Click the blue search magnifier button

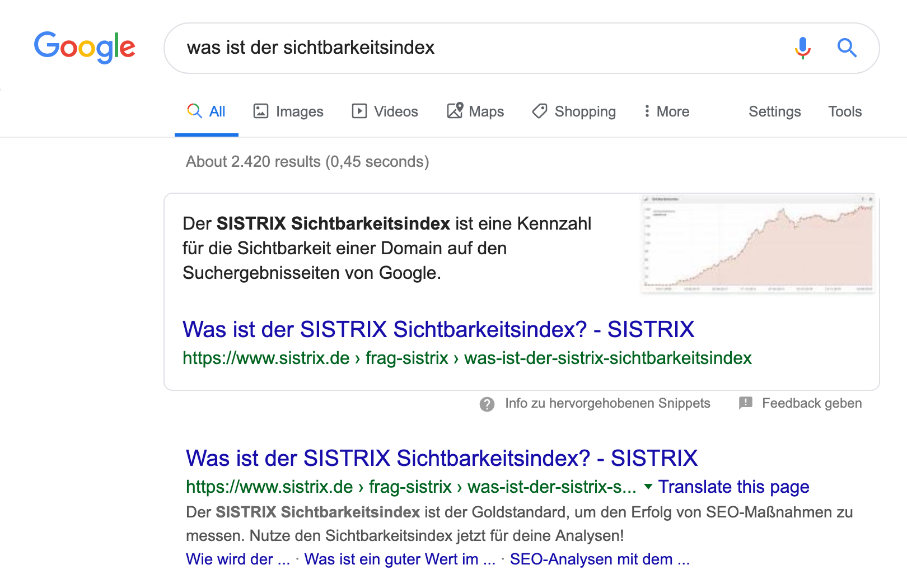[847, 48]
